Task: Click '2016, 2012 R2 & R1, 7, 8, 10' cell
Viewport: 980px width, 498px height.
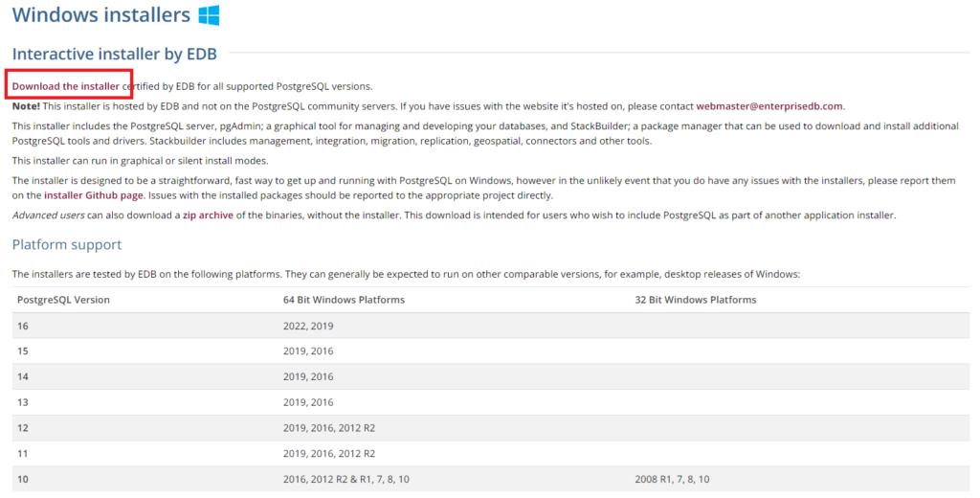Action: [x=346, y=479]
